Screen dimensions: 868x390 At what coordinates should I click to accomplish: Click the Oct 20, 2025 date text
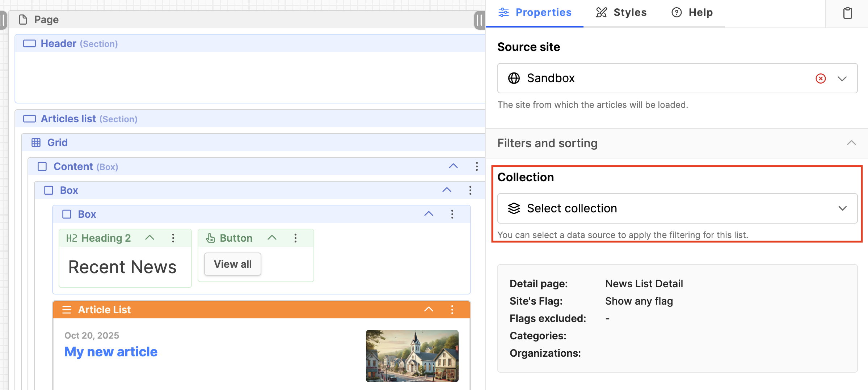coord(92,335)
